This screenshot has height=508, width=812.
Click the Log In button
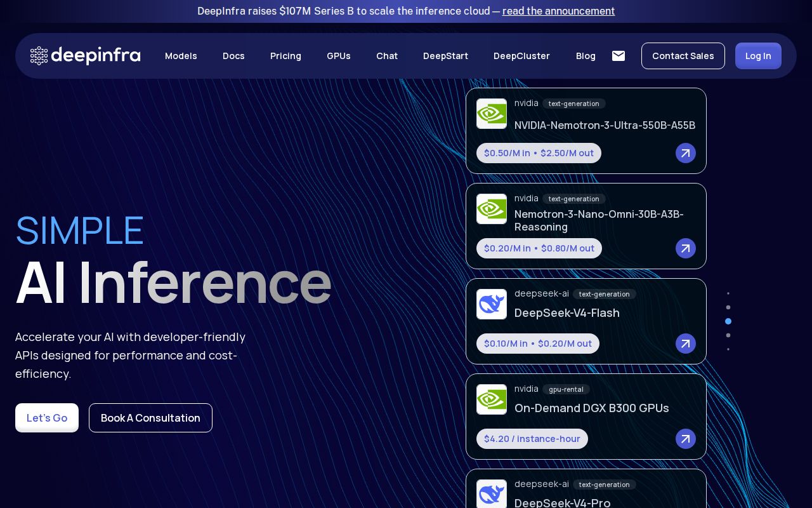pos(758,56)
